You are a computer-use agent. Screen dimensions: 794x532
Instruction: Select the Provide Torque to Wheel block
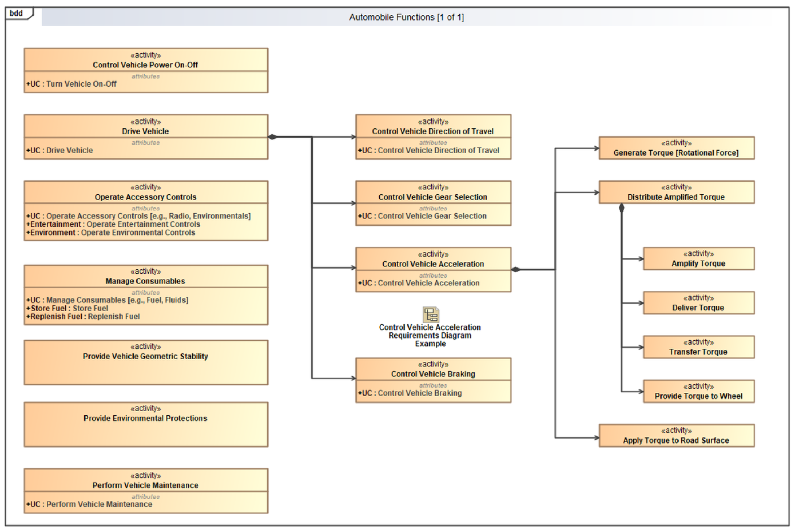click(698, 392)
